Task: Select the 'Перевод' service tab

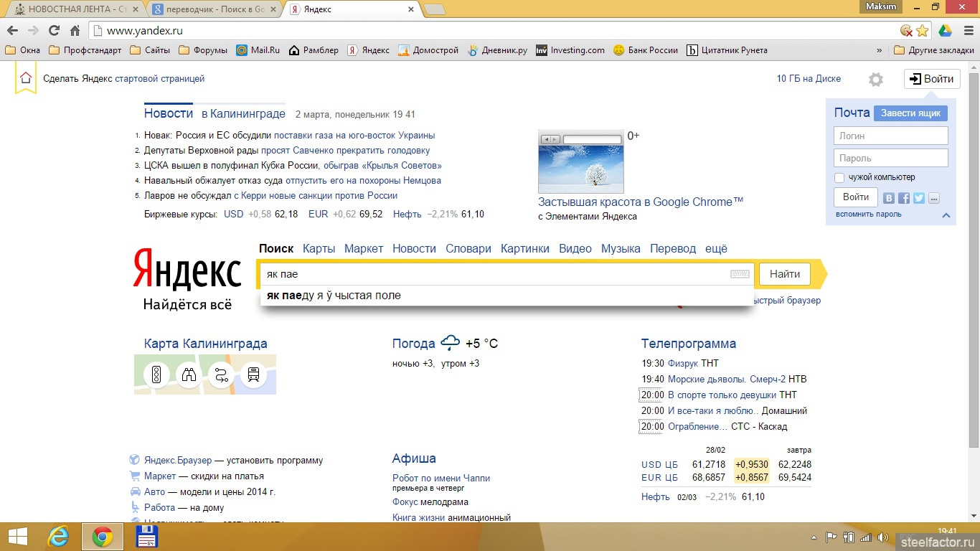Action: 672,248
